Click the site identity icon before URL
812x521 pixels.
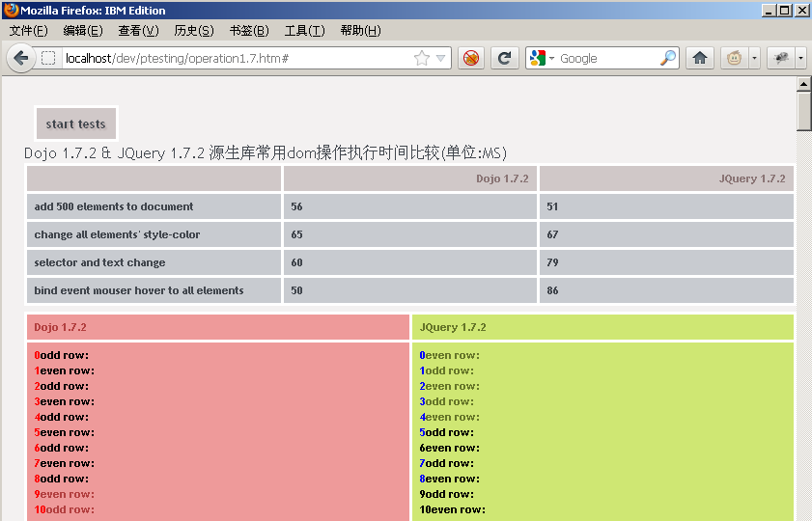point(48,58)
